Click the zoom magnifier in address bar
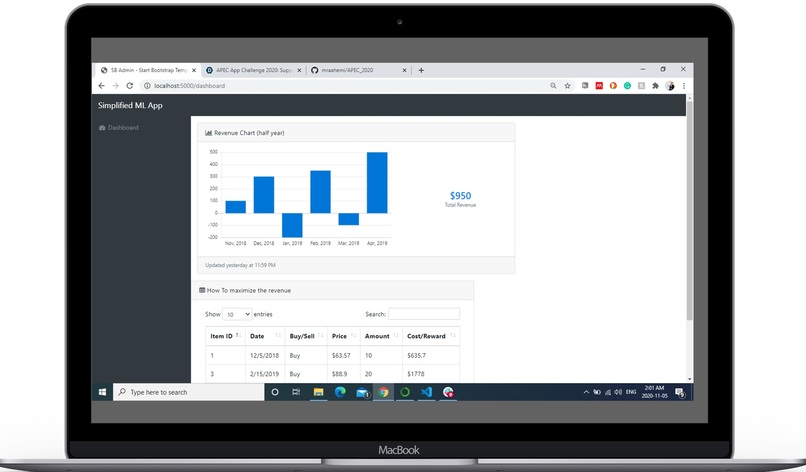This screenshot has height=472, width=806. 553,86
